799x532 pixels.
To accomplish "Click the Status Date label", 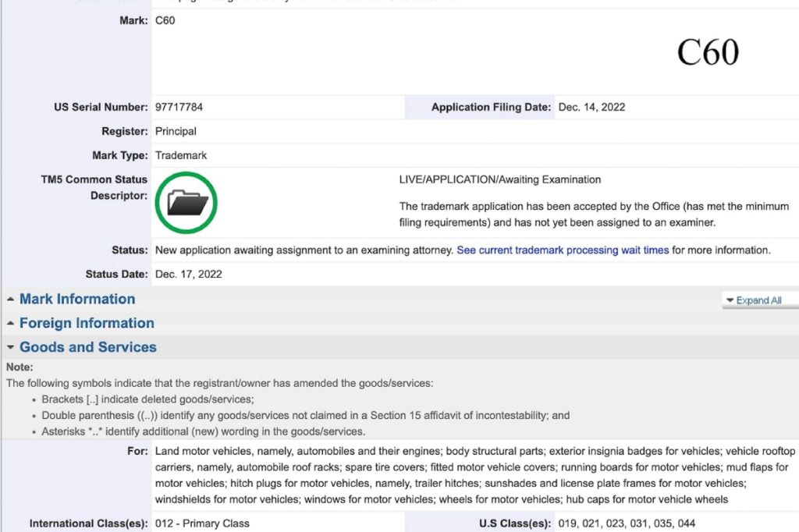I will pyautogui.click(x=117, y=274).
